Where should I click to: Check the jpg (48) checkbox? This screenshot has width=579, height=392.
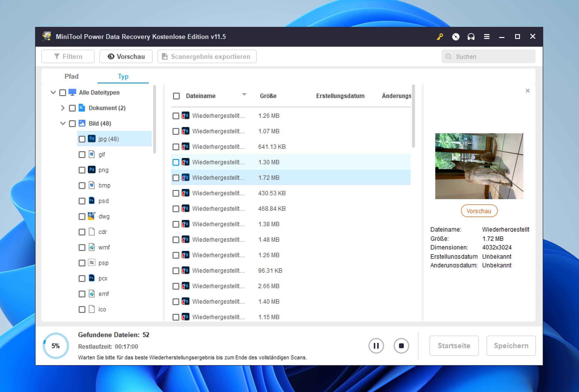tap(82, 139)
